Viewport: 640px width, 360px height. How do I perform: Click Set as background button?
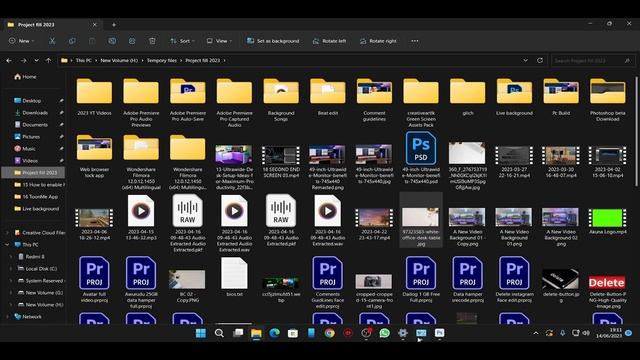click(x=273, y=41)
